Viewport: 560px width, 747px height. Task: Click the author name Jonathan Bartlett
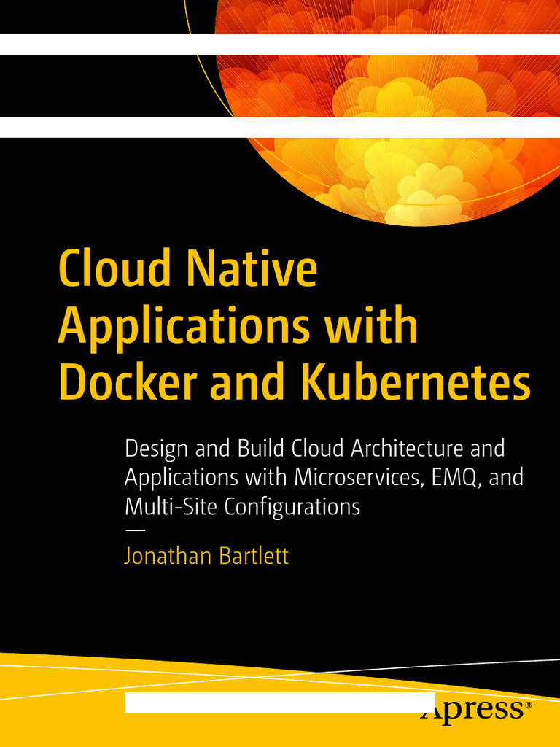pyautogui.click(x=206, y=557)
